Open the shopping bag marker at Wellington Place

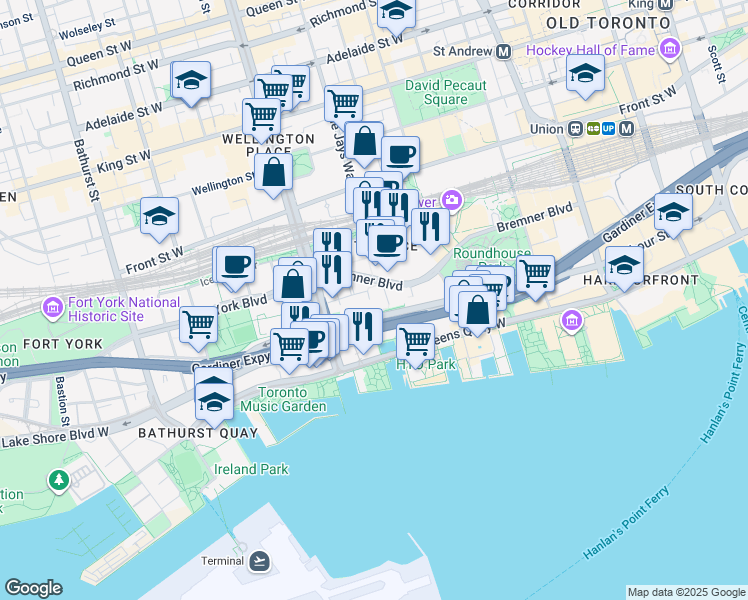pyautogui.click(x=273, y=172)
